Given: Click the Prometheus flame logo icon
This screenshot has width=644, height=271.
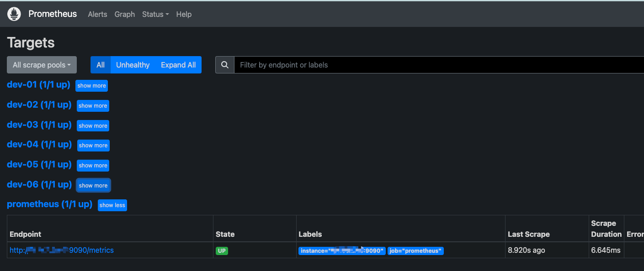Looking at the screenshot, I should point(14,14).
